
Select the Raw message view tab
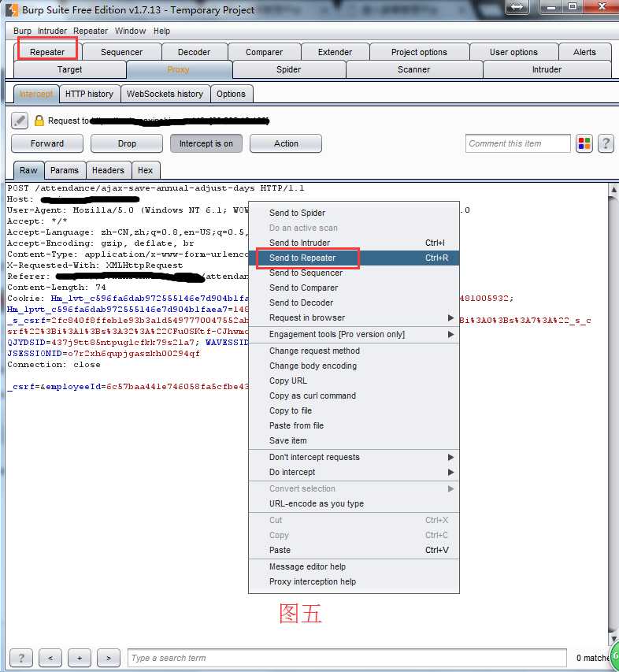coord(28,170)
